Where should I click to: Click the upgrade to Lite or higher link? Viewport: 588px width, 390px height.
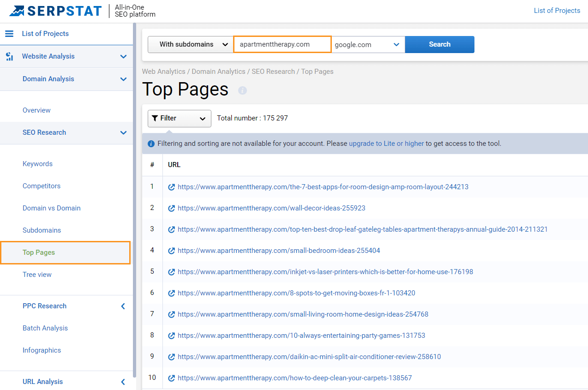[386, 144]
